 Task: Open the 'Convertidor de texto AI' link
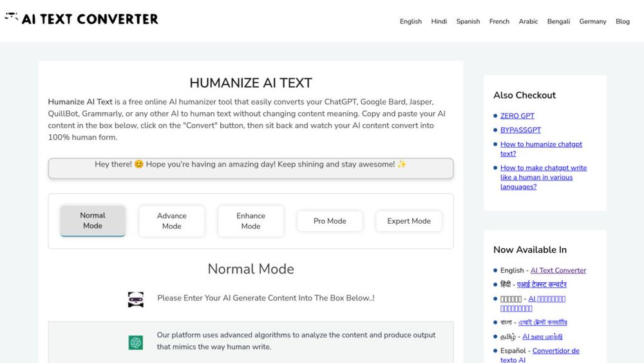pos(540,355)
